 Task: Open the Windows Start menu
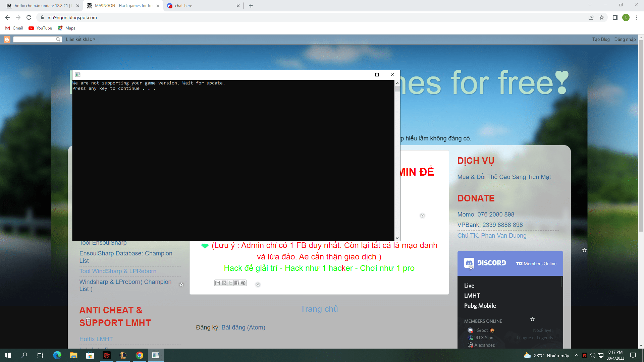(8, 355)
